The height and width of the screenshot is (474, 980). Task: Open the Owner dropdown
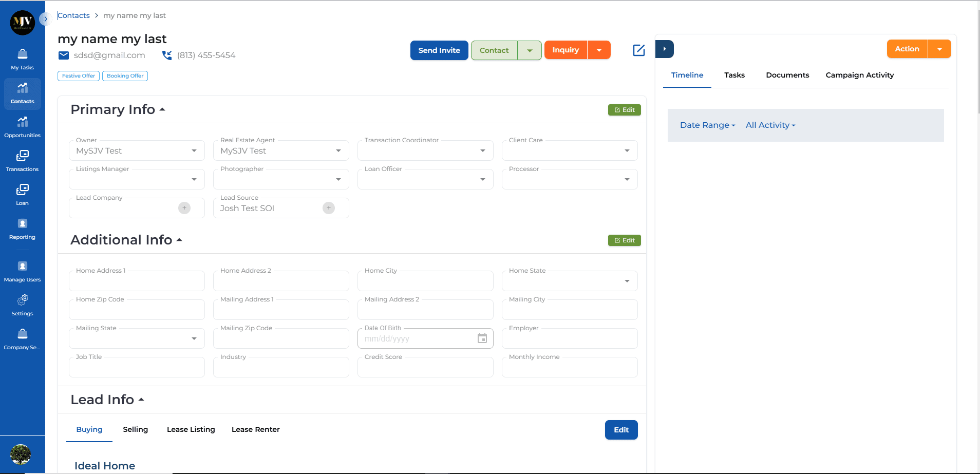pos(137,150)
